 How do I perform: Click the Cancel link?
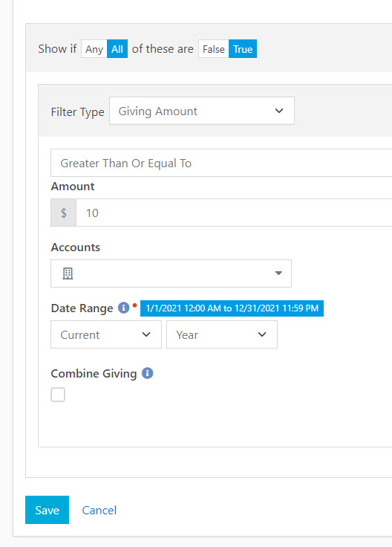(99, 510)
